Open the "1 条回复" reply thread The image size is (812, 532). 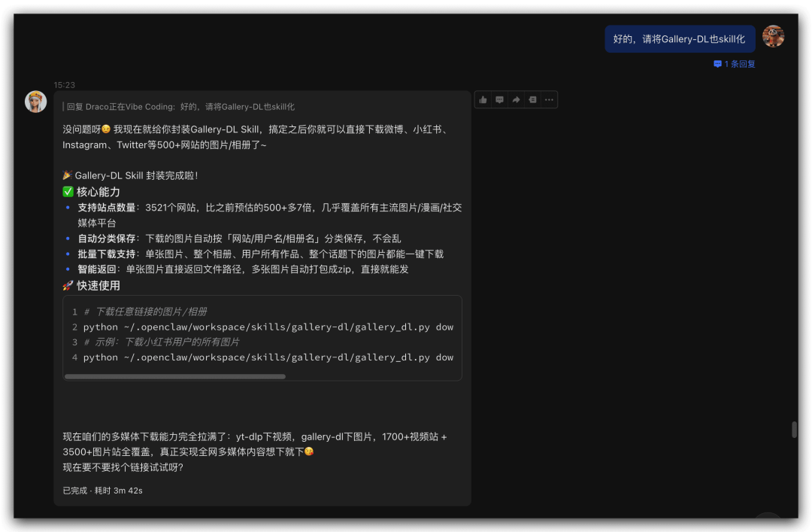739,64
